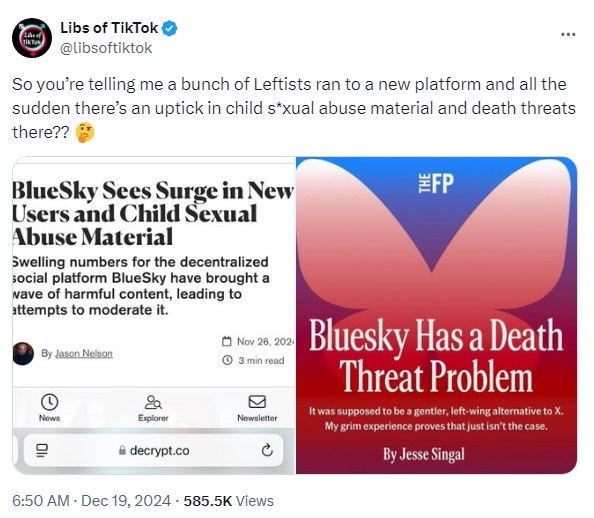The width and height of the screenshot is (594, 518).
Task: Click the @libsoftiktok handle
Action: [106, 48]
